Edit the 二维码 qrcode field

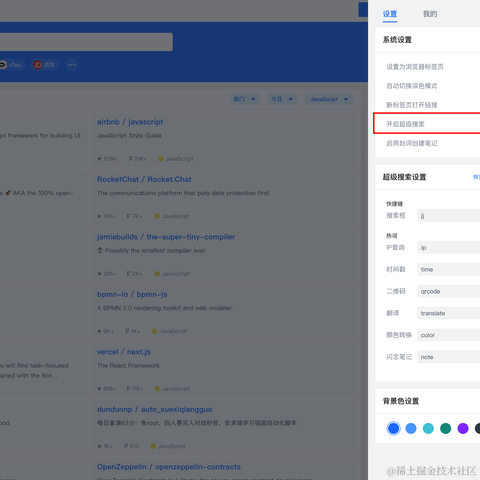pyautogui.click(x=449, y=291)
